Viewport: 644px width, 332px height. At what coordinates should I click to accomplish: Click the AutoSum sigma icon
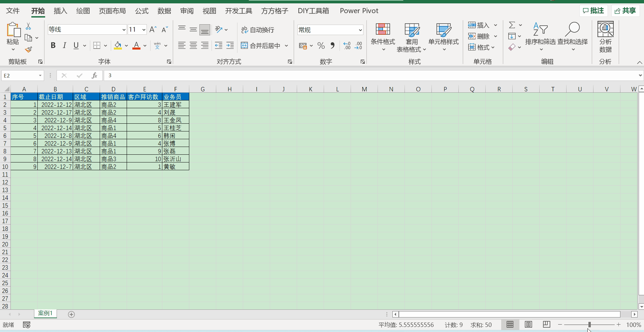click(x=512, y=25)
